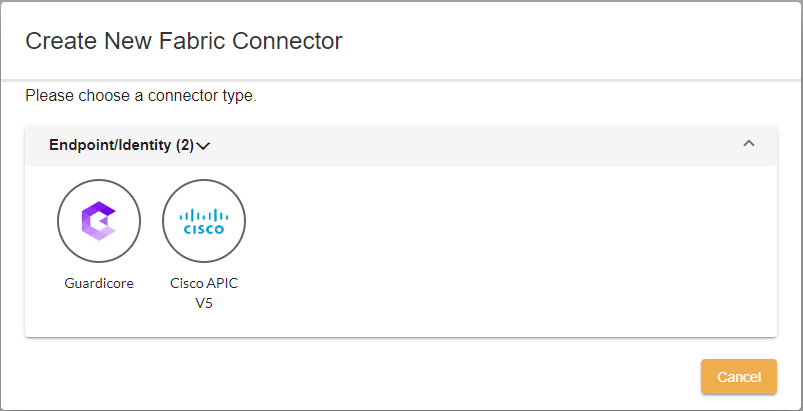
Task: Collapse section using up caret at right
Action: [749, 144]
